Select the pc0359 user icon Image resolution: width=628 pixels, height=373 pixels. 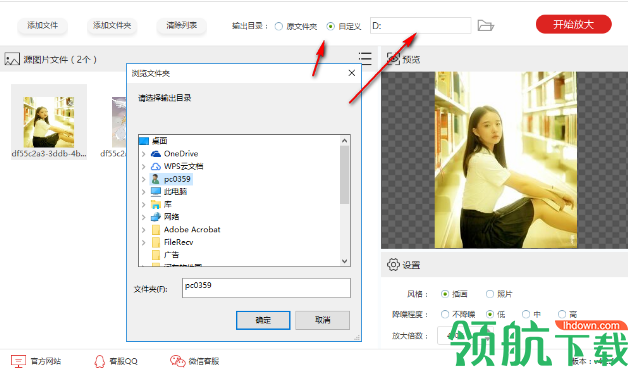[x=156, y=179]
